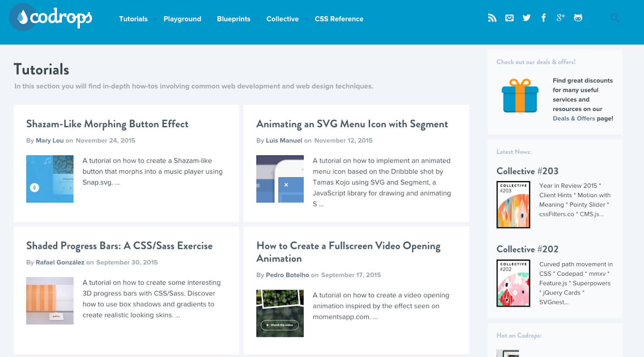Open Tutorials in the top navigation

coord(133,19)
